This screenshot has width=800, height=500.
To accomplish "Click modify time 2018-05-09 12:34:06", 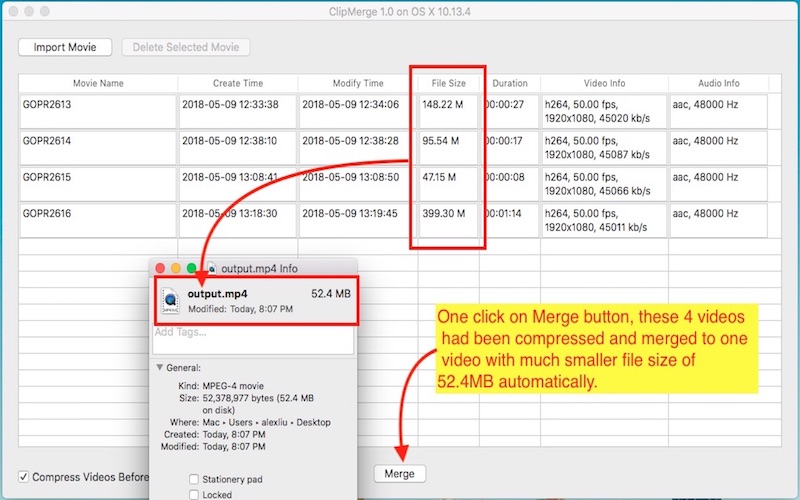I will (x=351, y=105).
